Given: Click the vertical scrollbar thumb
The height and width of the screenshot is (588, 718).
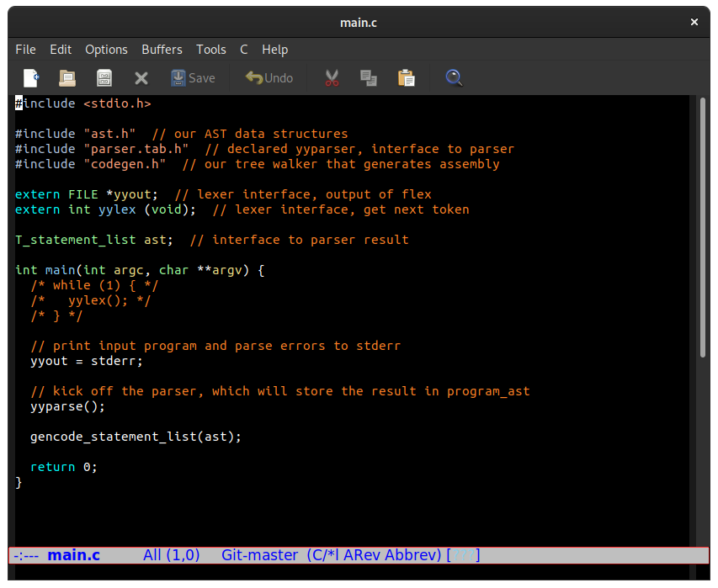Looking at the screenshot, I should tap(703, 227).
